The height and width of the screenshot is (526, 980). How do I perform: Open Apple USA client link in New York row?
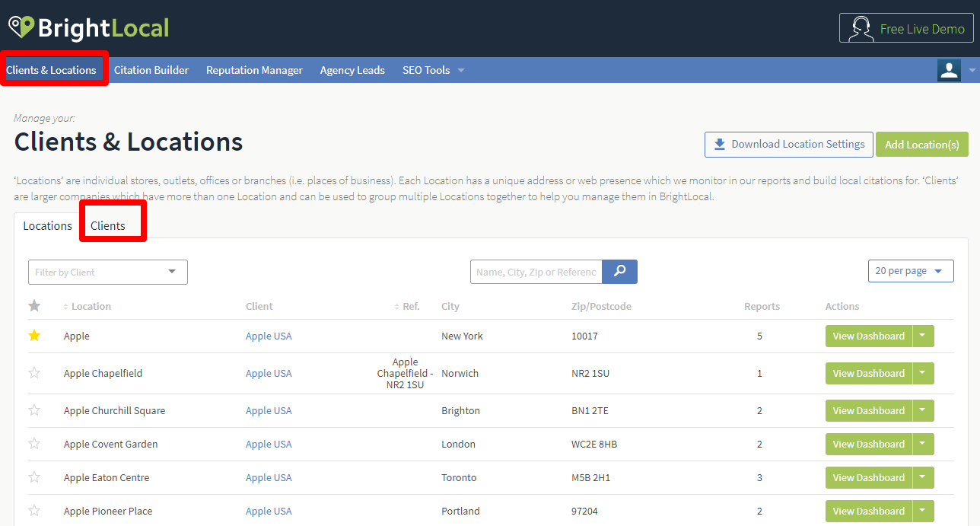[x=269, y=336]
